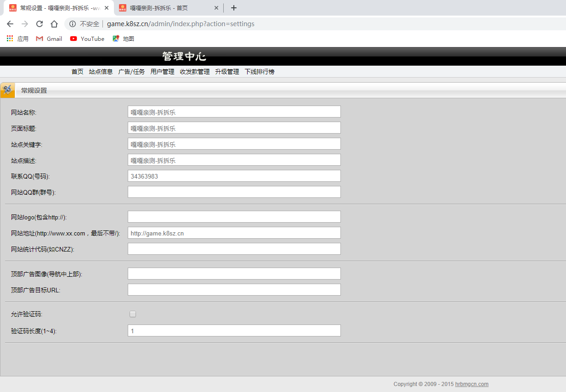This screenshot has height=392, width=566.
Task: Open the 广告/任务 menu
Action: 131,72
